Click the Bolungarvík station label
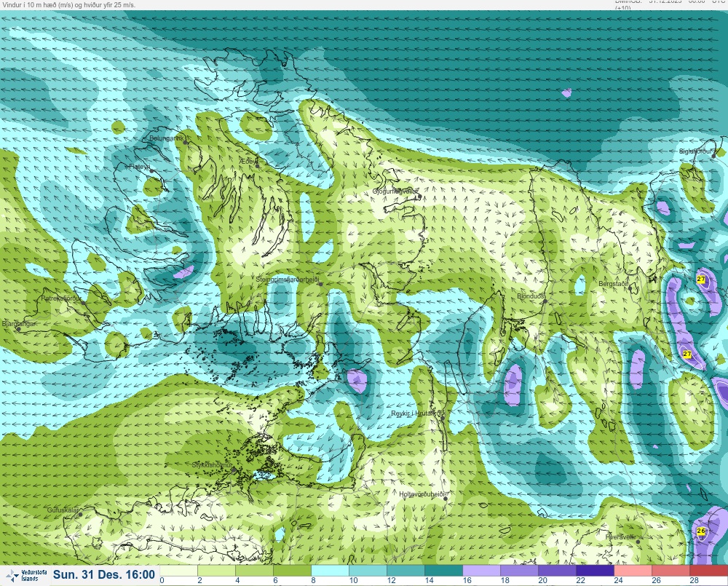Image resolution: width=728 pixels, height=586 pixels. [x=167, y=138]
